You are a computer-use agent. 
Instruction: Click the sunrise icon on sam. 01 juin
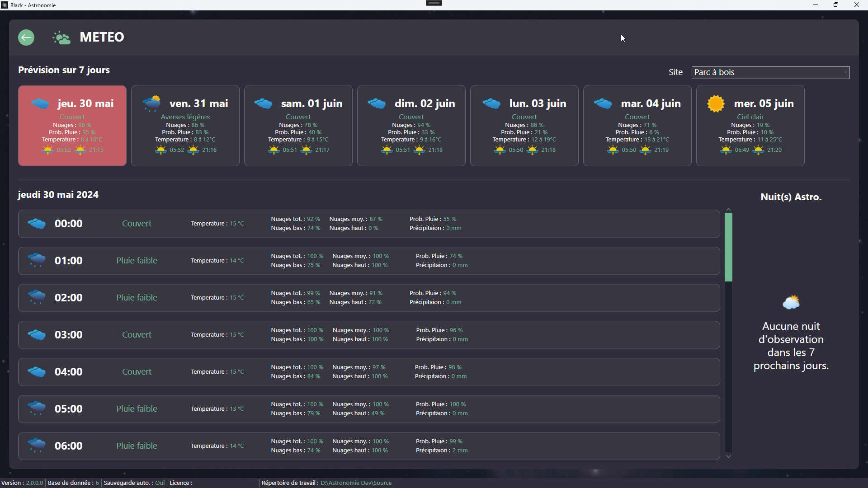pos(274,150)
